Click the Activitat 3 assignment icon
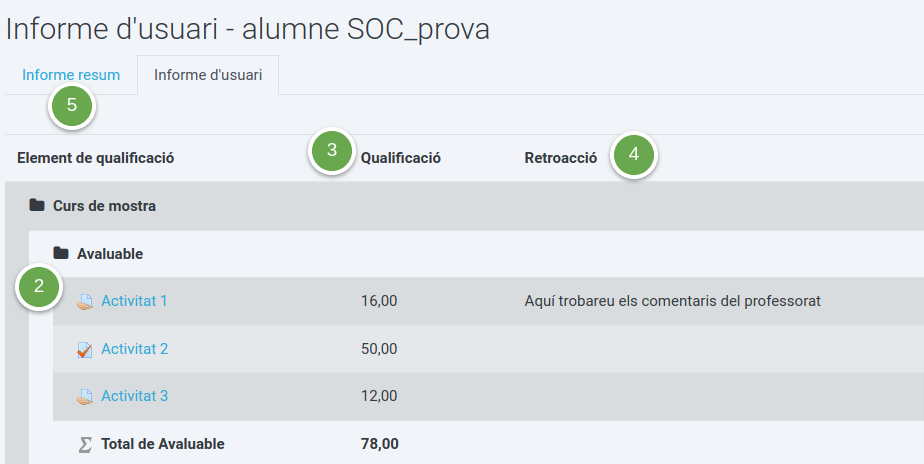 pos(85,396)
